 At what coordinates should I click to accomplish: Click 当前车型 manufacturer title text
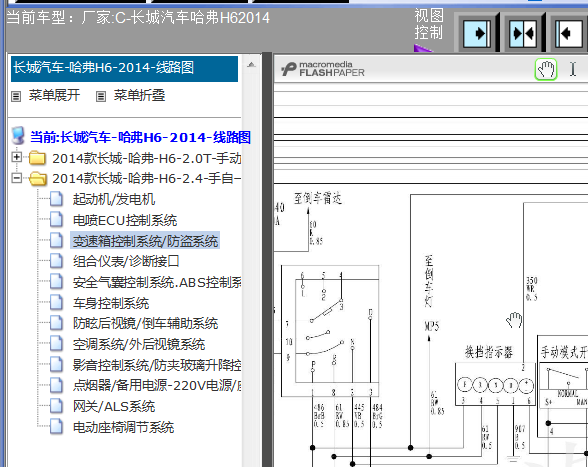coord(138,18)
